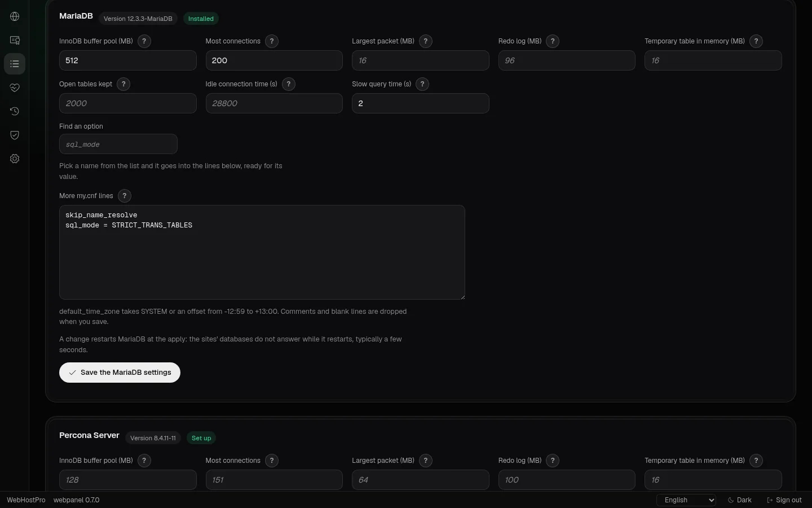Click MariaDB Temporary table in memory input

point(713,60)
